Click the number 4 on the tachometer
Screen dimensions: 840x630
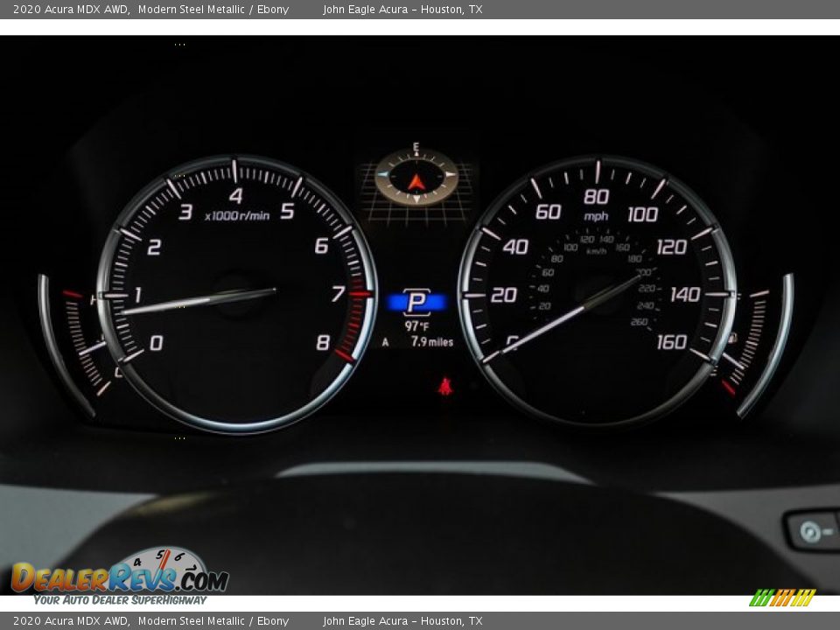tap(235, 196)
